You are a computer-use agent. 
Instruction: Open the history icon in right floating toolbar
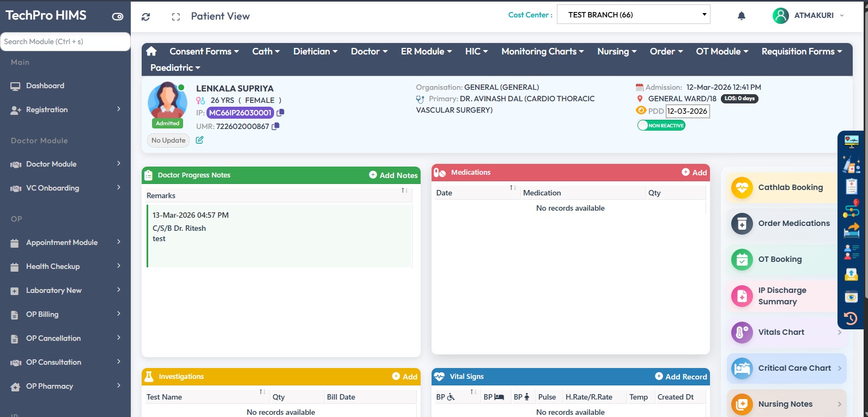[851, 318]
